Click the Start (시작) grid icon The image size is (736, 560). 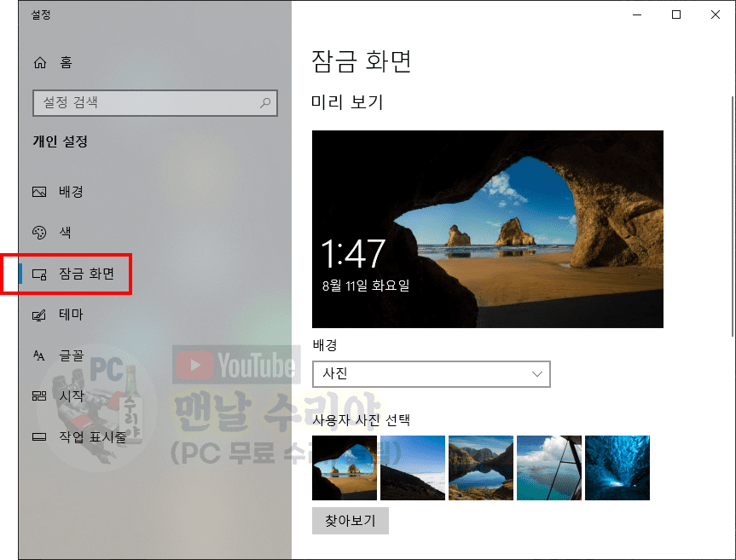coord(39,396)
